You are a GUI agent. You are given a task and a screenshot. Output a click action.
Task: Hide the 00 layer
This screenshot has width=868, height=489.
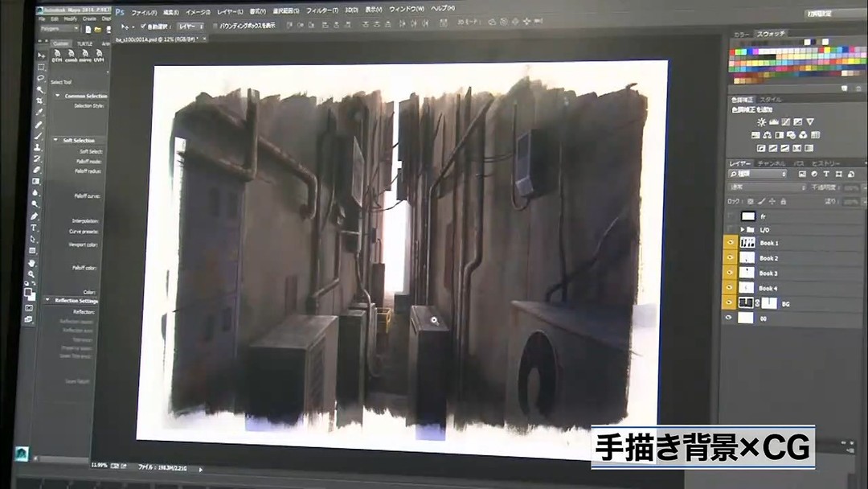[729, 318]
